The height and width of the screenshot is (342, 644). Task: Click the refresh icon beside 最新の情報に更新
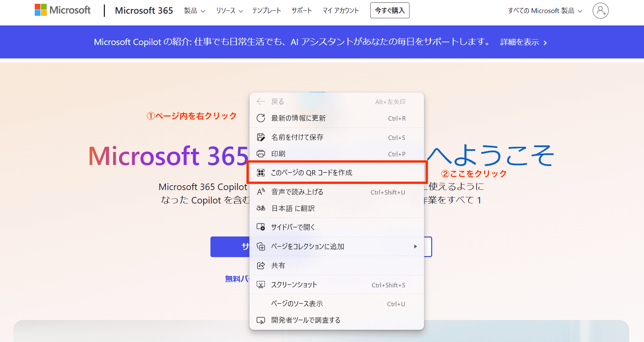point(261,118)
